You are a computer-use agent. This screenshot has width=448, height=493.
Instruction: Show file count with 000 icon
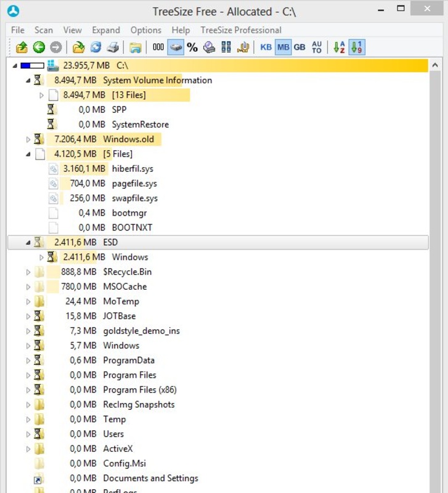158,47
